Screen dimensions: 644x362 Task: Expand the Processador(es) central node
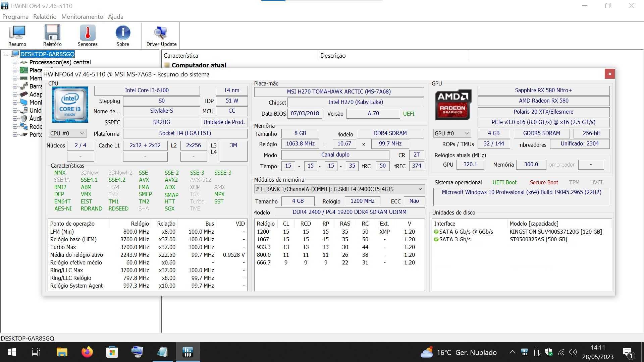click(x=15, y=62)
